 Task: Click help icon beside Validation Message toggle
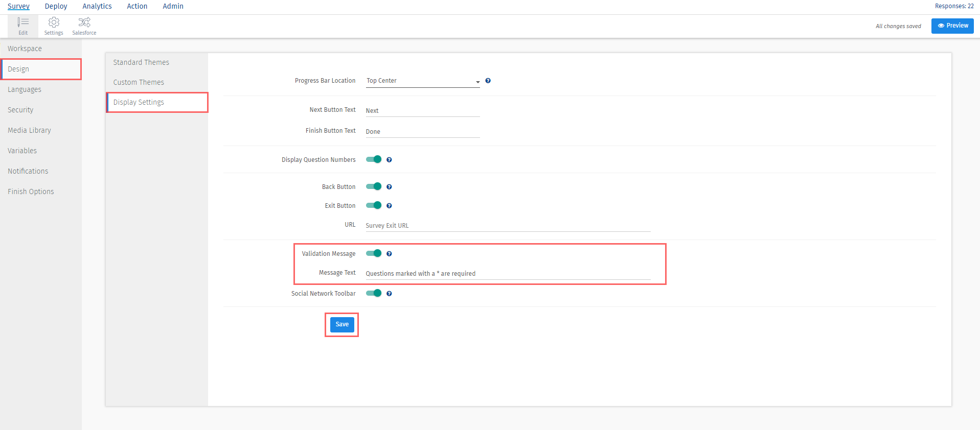coord(389,254)
